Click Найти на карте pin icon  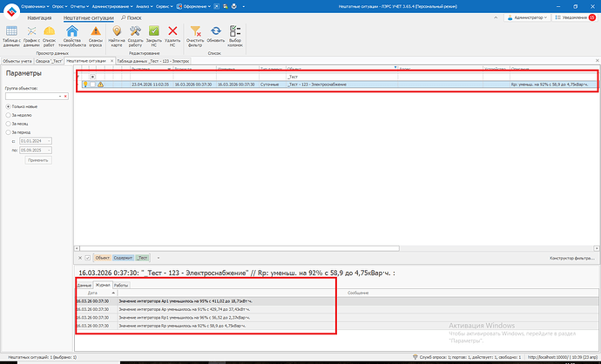point(117,35)
